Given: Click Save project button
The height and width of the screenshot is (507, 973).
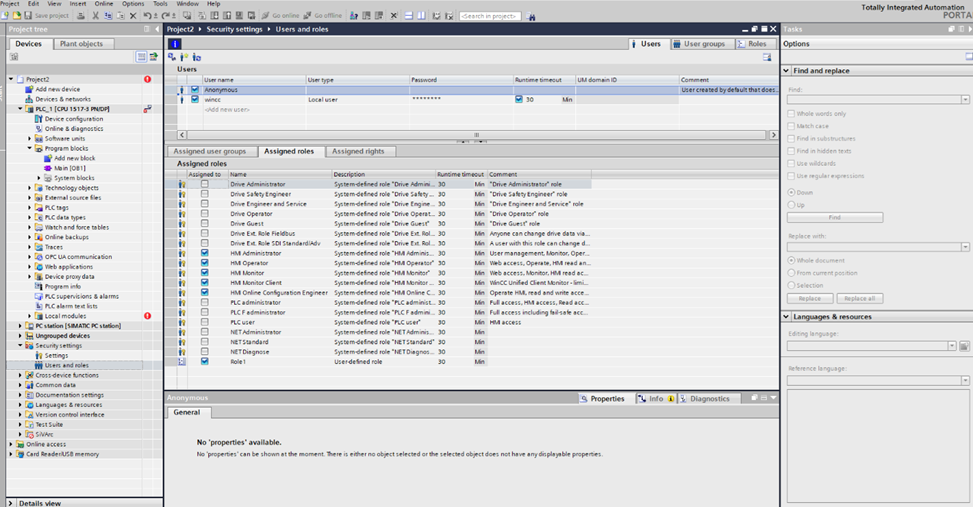Looking at the screenshot, I should 47,16.
